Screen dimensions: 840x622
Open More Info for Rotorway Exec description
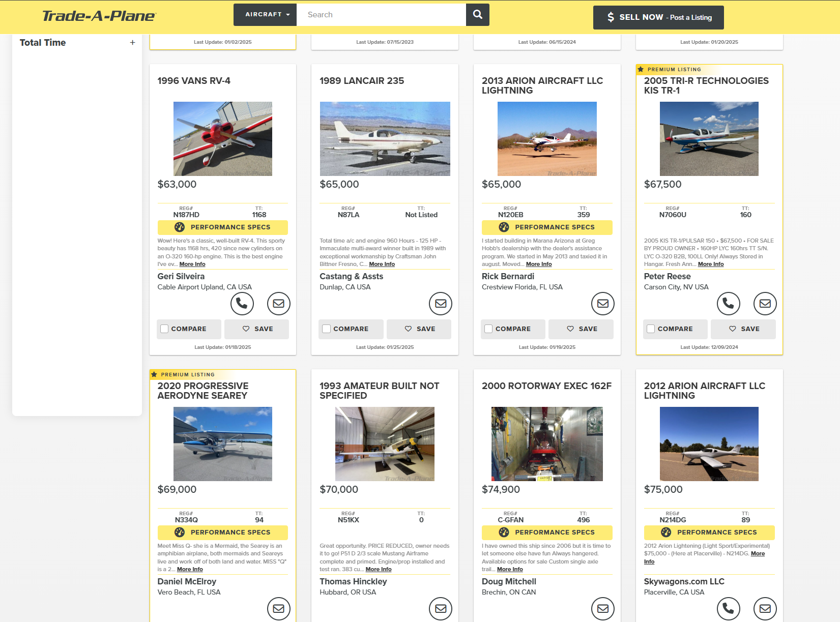[x=510, y=570]
